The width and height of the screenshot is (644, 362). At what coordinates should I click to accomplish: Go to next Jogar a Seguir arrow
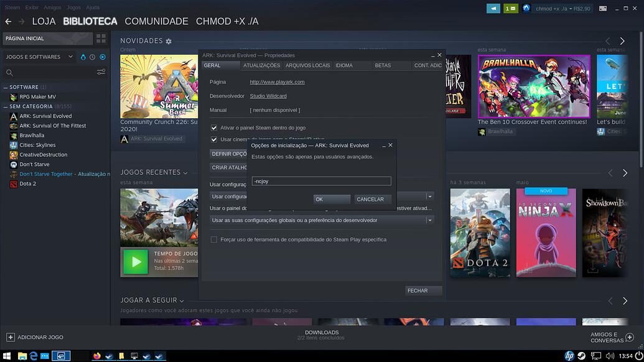(625, 301)
